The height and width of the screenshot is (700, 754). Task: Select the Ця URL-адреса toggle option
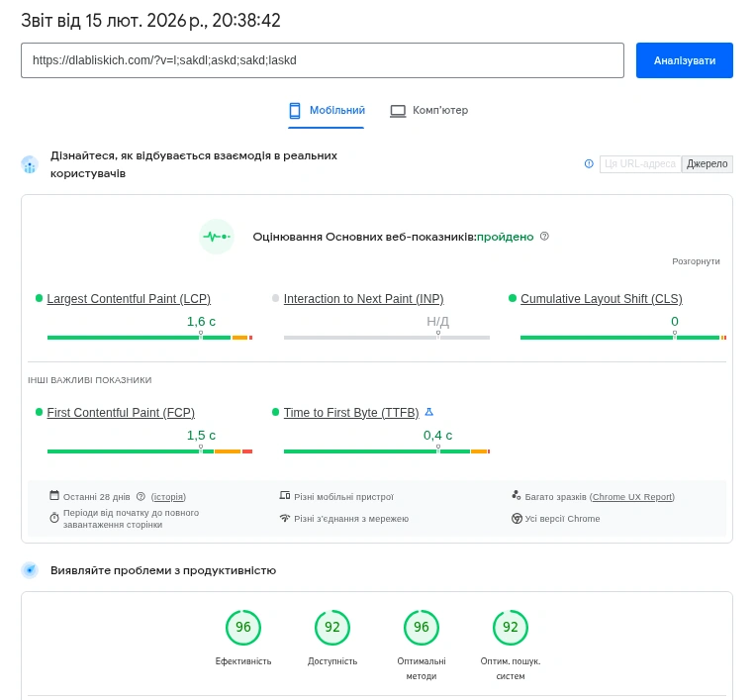click(x=640, y=164)
